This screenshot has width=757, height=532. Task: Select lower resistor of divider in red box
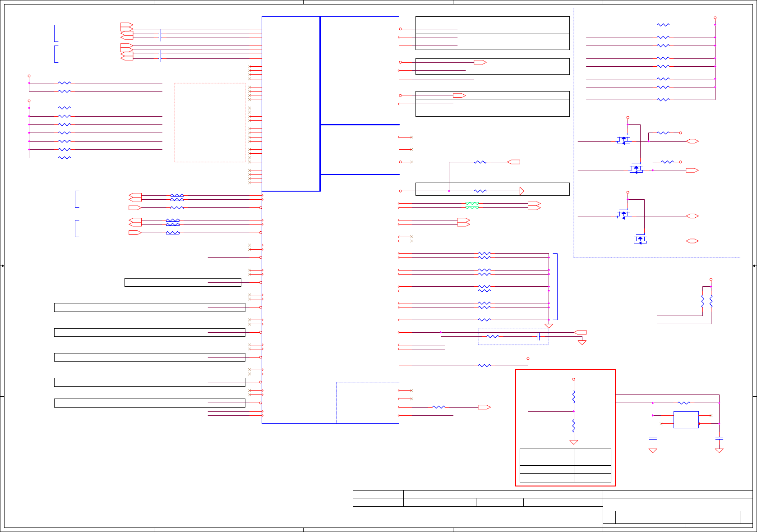point(574,426)
